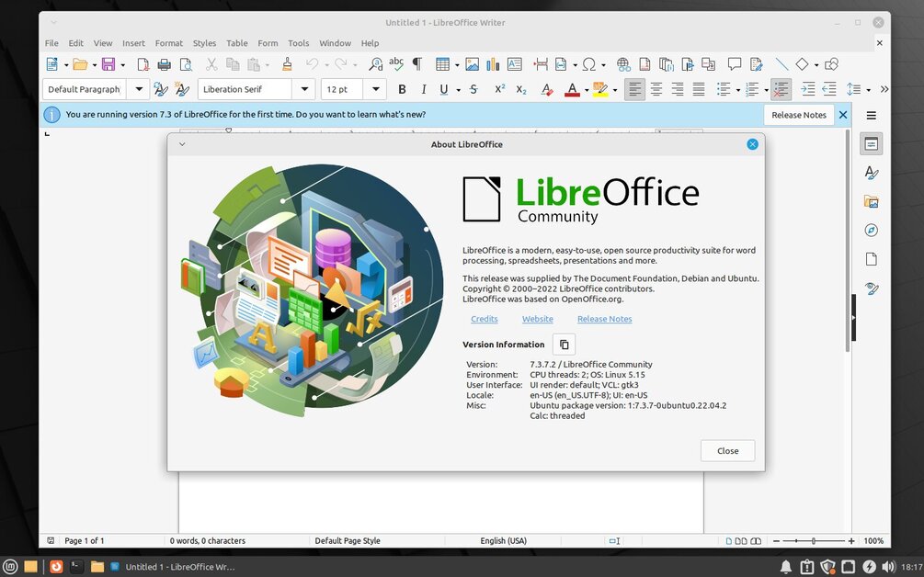Insert Text Box icon
This screenshot has width=924, height=577.
(x=515, y=64)
